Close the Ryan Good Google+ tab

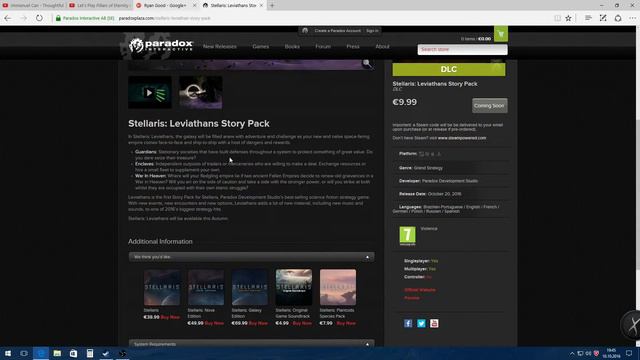[194, 5]
